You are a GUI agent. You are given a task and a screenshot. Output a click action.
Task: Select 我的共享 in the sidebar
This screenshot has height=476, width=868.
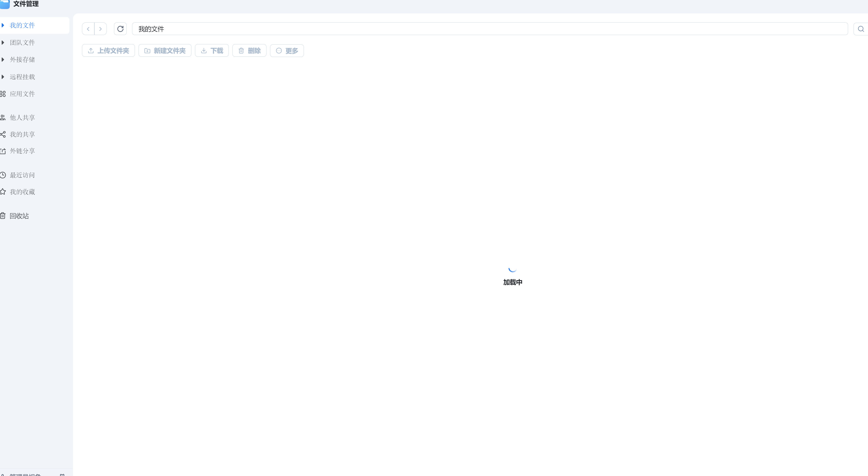point(22,134)
